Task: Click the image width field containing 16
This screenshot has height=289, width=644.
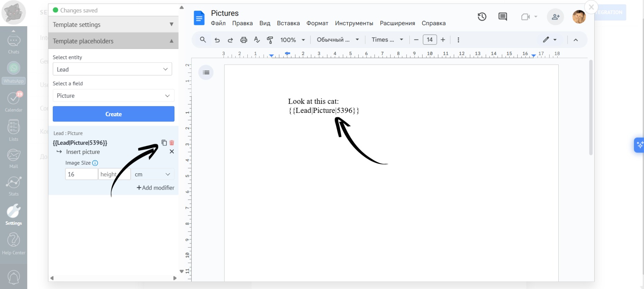Action: pyautogui.click(x=81, y=174)
